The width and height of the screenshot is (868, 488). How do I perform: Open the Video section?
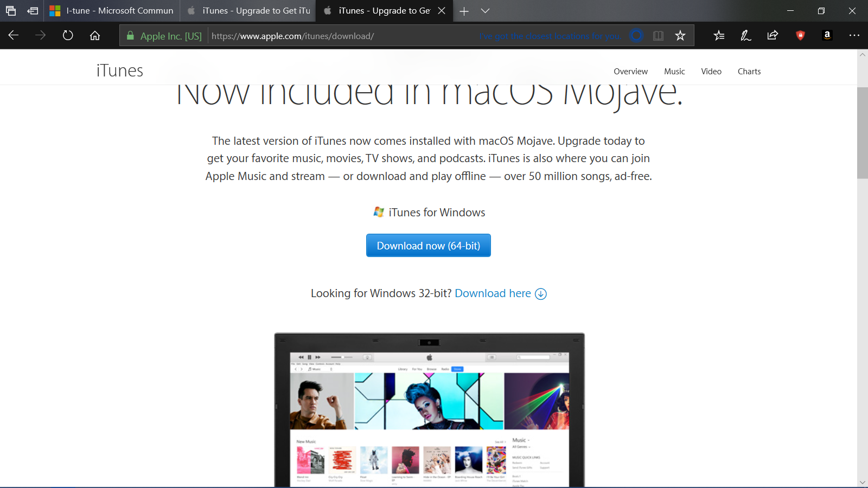pyautogui.click(x=711, y=72)
